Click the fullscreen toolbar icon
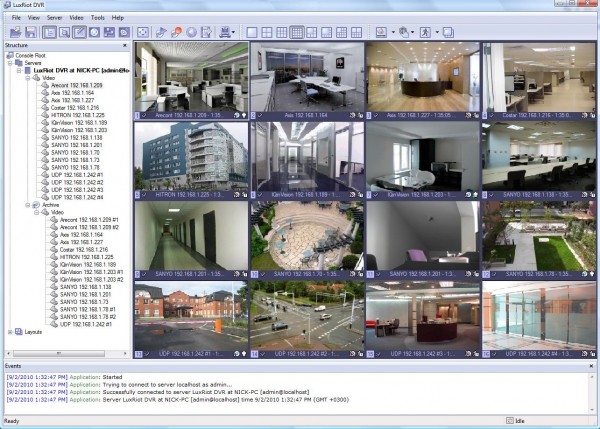The image size is (600, 429). coord(142,32)
